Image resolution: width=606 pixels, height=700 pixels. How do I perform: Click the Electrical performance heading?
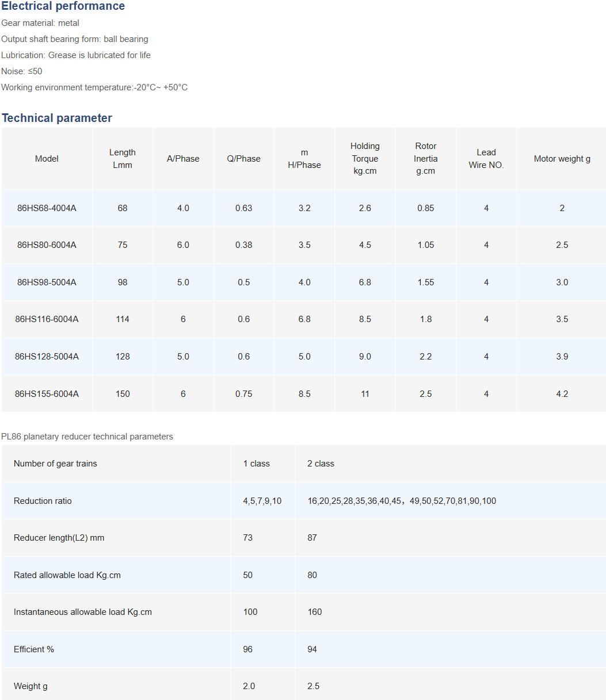pyautogui.click(x=63, y=6)
